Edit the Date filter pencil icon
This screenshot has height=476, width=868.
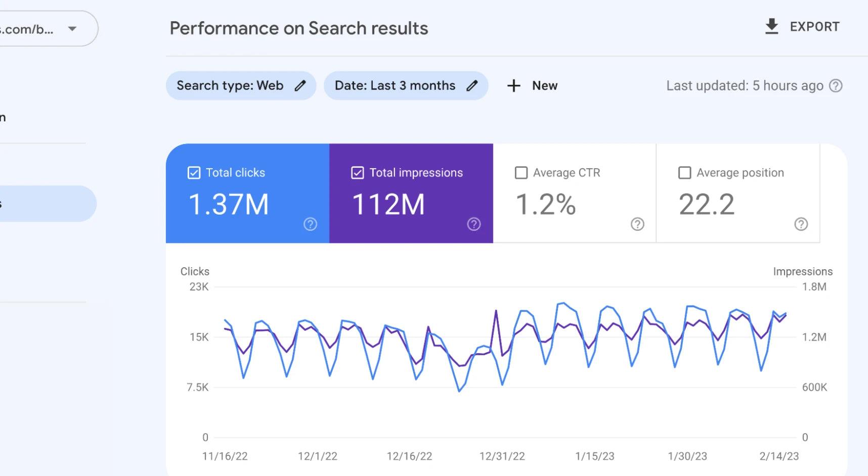(472, 86)
